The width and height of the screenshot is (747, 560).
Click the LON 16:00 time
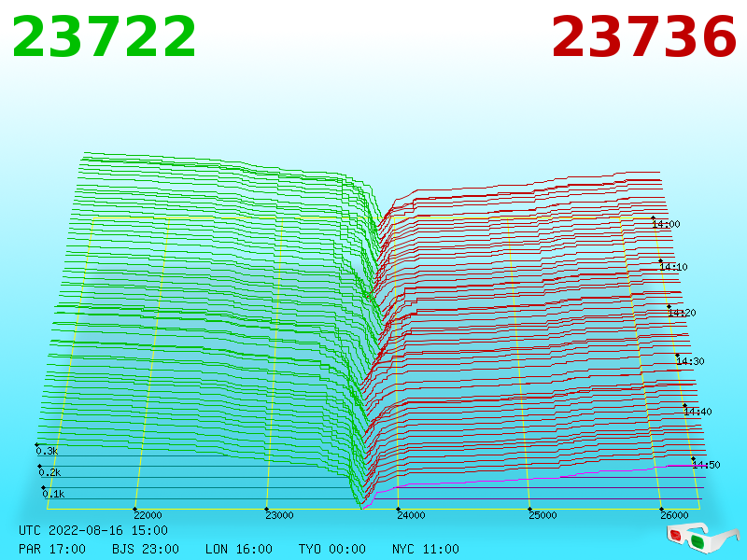239,549
